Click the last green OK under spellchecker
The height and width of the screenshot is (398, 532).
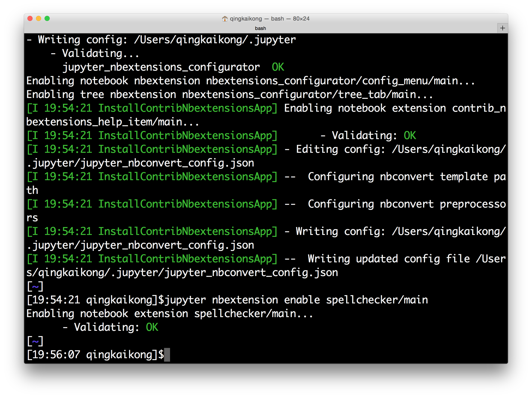coord(152,327)
